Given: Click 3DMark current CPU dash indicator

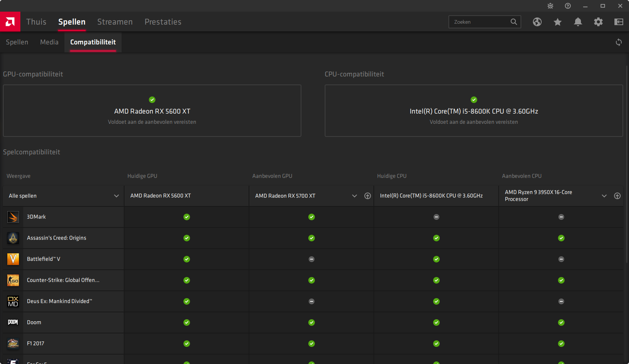Looking at the screenshot, I should 436,217.
